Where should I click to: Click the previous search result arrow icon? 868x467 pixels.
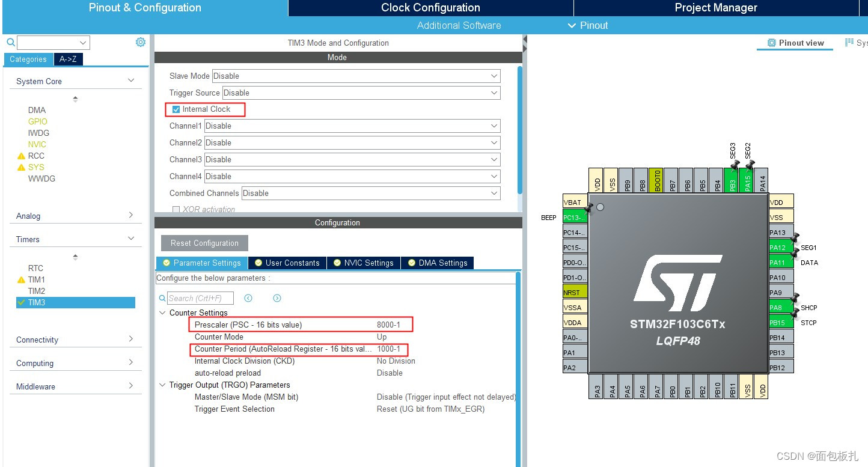pyautogui.click(x=248, y=298)
